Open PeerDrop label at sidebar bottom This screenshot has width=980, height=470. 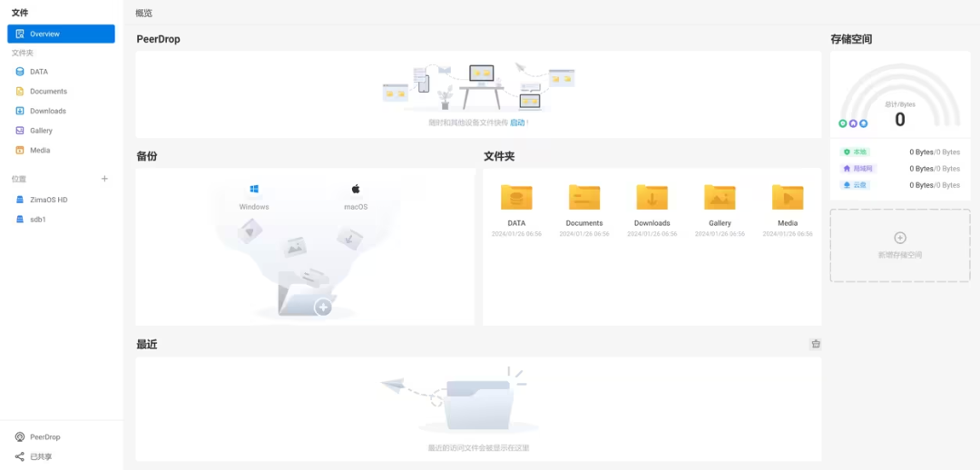pos(45,436)
